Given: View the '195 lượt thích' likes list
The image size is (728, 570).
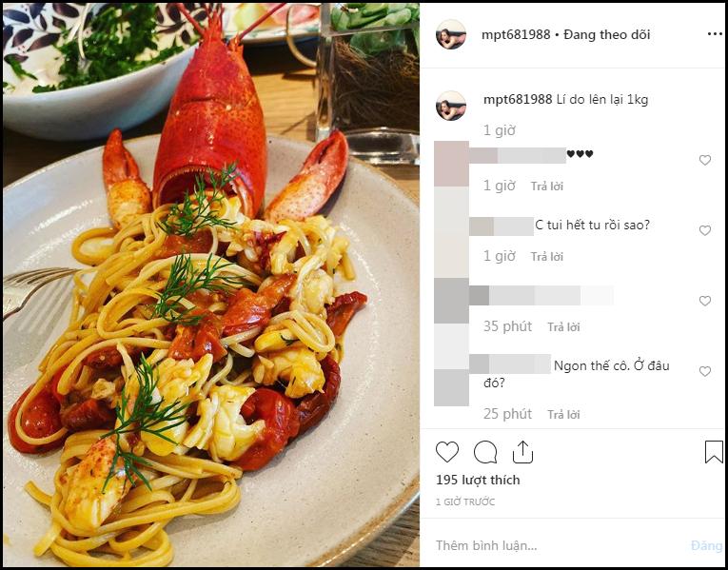Looking at the screenshot, I should (x=478, y=480).
